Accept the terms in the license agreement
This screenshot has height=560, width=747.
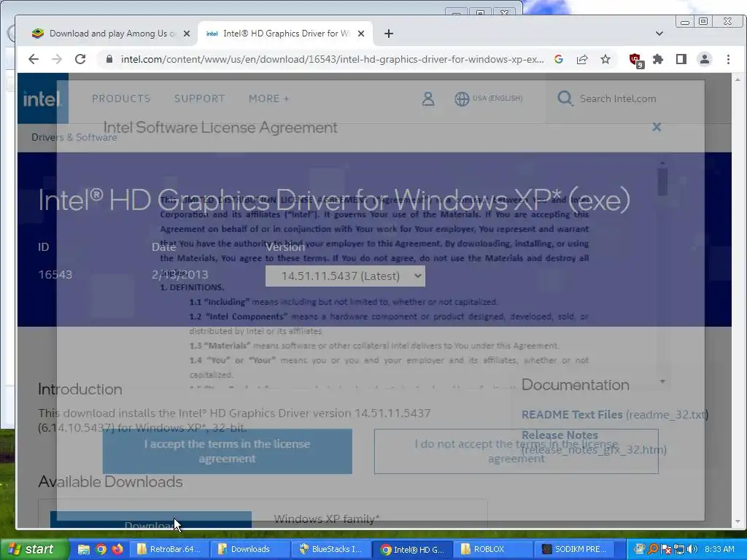[228, 451]
